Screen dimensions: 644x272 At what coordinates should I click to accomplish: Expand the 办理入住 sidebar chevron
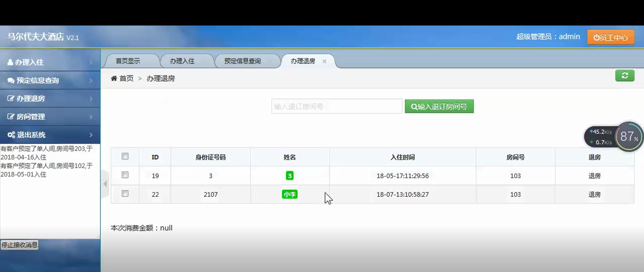pos(91,62)
